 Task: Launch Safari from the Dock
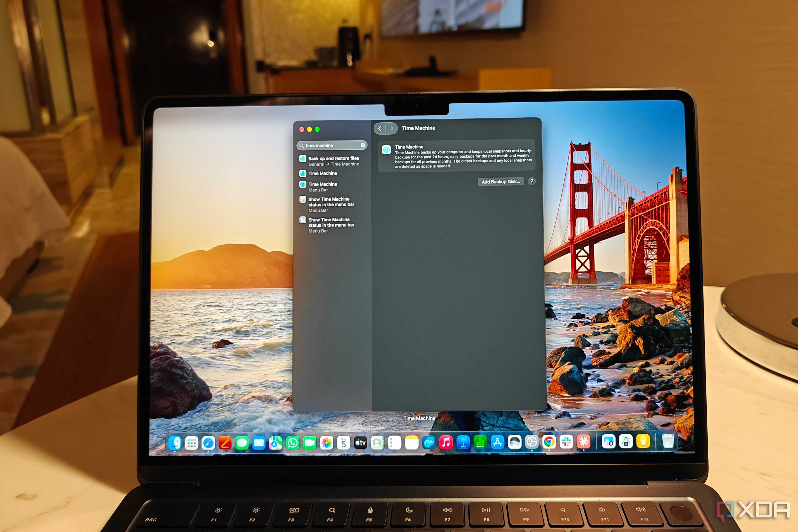point(208,443)
